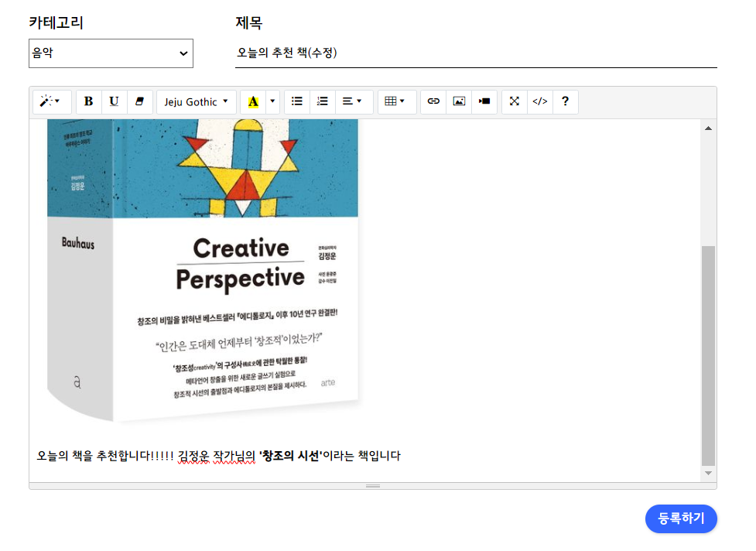Apply the yellow highlight text color
This screenshot has height=551, width=756.
click(253, 101)
